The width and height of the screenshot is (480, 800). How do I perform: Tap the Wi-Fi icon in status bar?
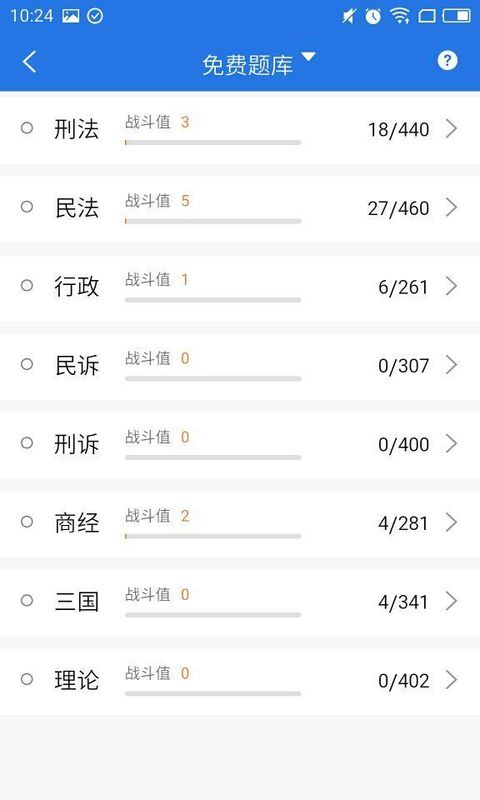tap(400, 16)
